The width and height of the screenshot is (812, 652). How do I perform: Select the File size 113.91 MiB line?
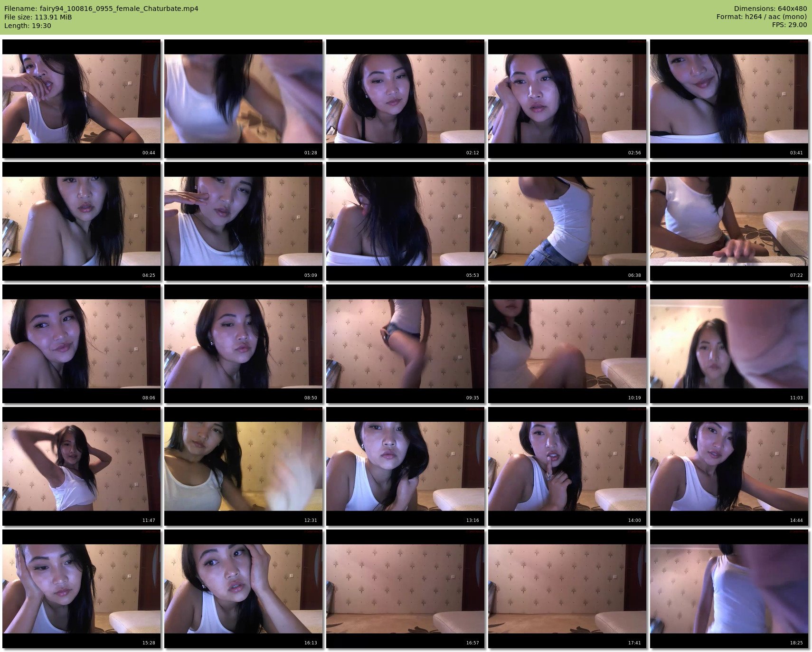pos(38,17)
